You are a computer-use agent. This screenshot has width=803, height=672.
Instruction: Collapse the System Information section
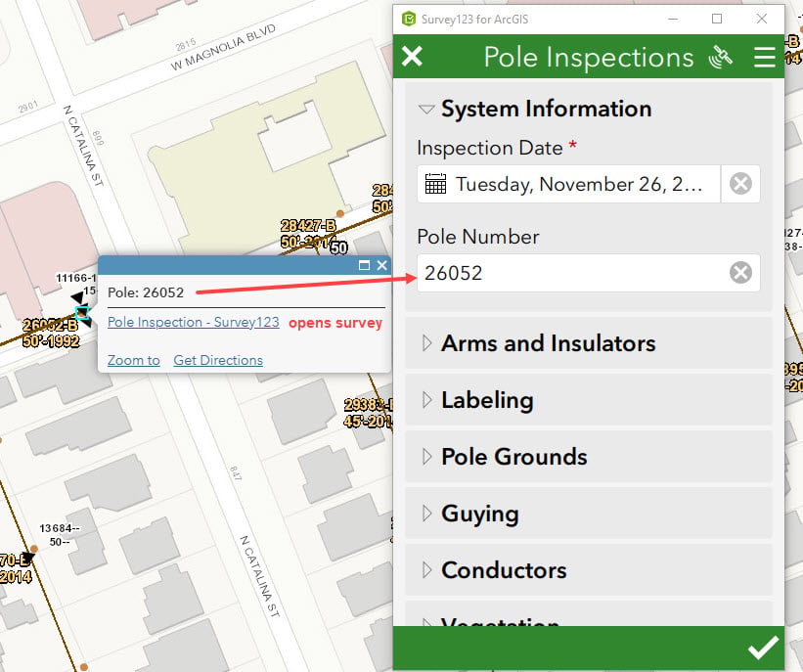[x=426, y=110]
